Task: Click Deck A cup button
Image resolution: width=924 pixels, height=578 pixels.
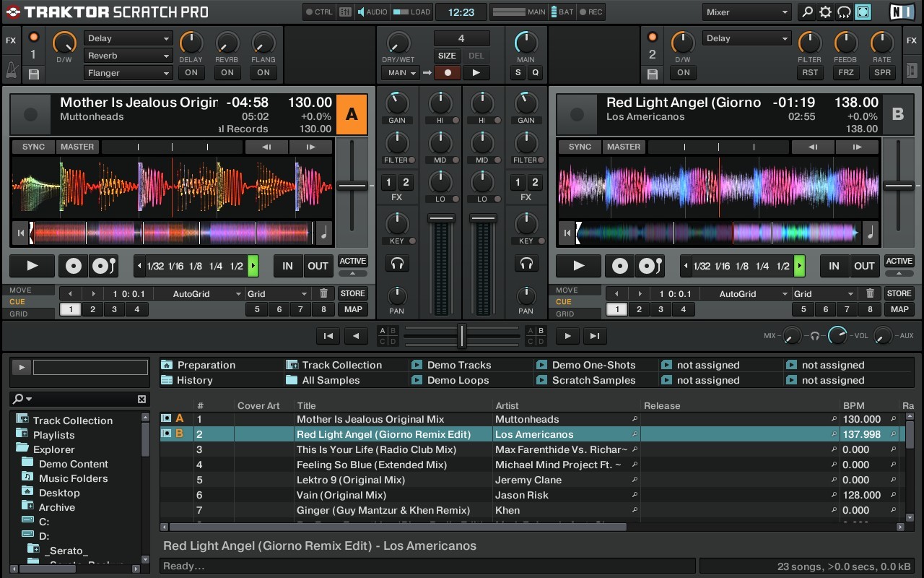Action: [x=104, y=266]
